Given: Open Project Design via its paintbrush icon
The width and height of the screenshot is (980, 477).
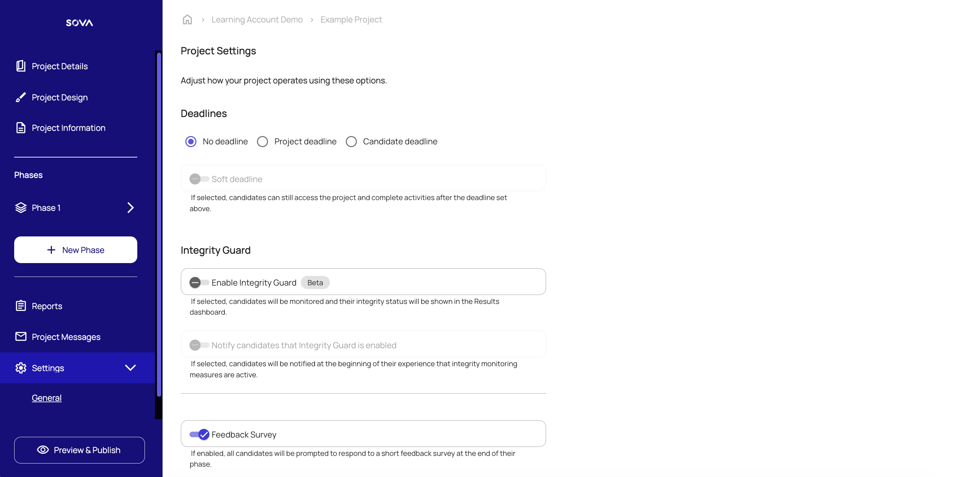Looking at the screenshot, I should coord(21,97).
